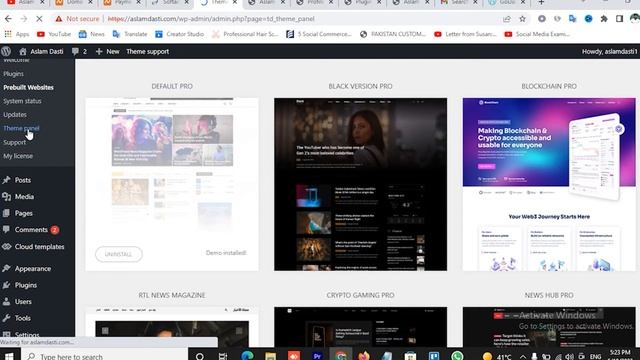Open a new browser tab

[x=541, y=2]
